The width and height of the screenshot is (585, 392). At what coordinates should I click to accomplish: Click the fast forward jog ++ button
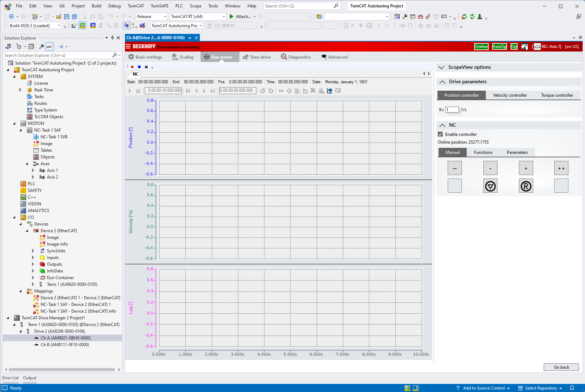click(x=561, y=168)
